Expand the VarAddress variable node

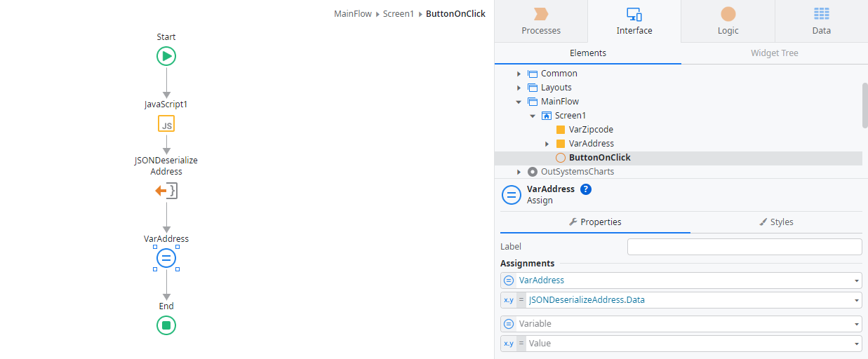click(x=547, y=144)
